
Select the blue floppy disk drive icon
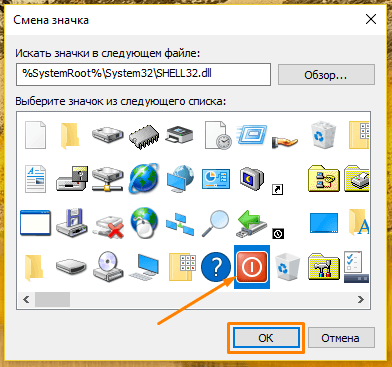coord(72,223)
